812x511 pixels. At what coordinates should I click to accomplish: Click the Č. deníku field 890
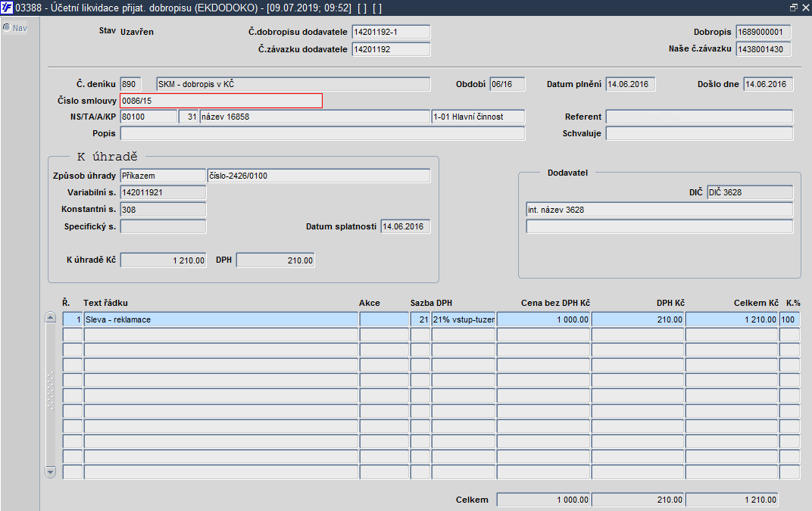130,84
